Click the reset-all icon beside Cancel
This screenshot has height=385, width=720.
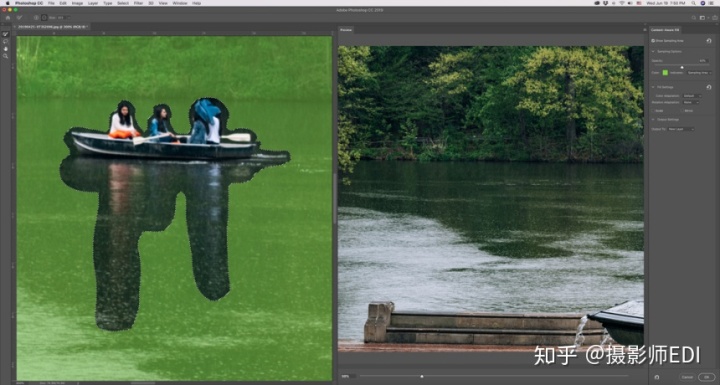coord(657,377)
